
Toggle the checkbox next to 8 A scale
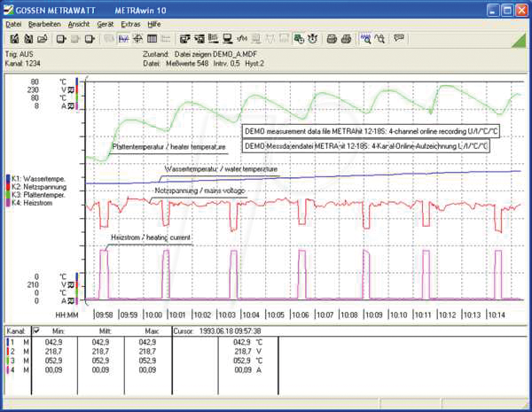(x=72, y=105)
